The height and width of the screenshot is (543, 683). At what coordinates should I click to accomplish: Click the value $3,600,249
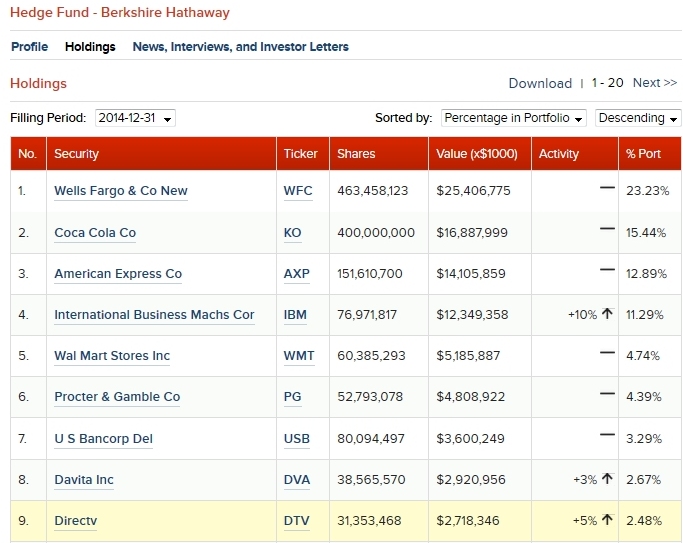(x=470, y=438)
